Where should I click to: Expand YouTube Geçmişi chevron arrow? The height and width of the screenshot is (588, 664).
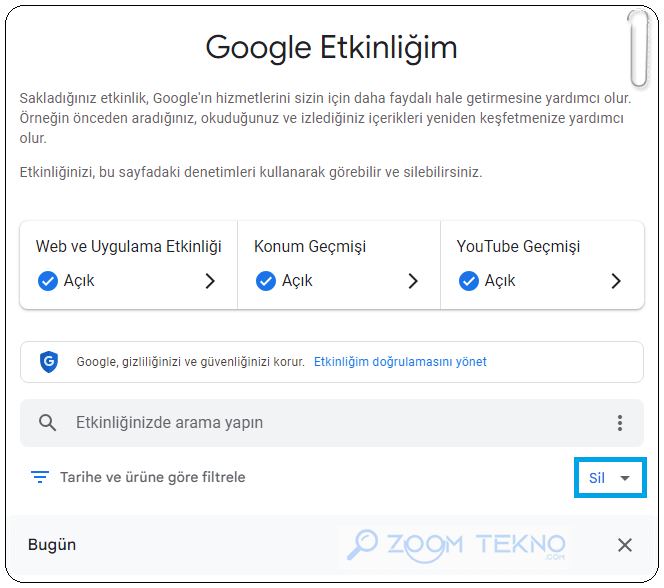coord(616,281)
